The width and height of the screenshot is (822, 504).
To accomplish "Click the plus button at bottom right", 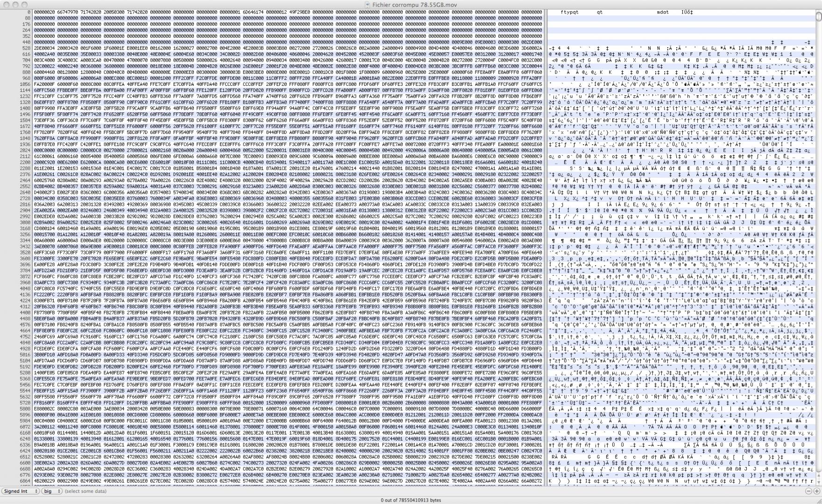I will pos(816,491).
